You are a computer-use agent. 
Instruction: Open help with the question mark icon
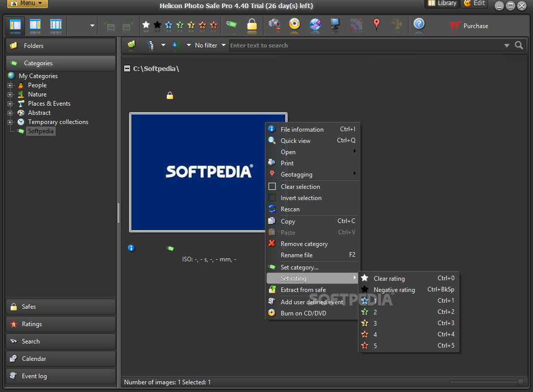[x=419, y=24]
